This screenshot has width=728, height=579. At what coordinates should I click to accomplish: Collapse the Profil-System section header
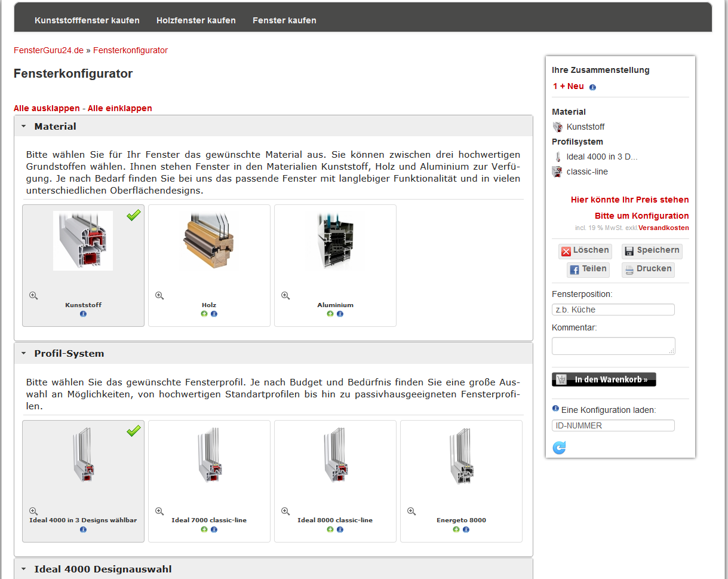click(274, 353)
